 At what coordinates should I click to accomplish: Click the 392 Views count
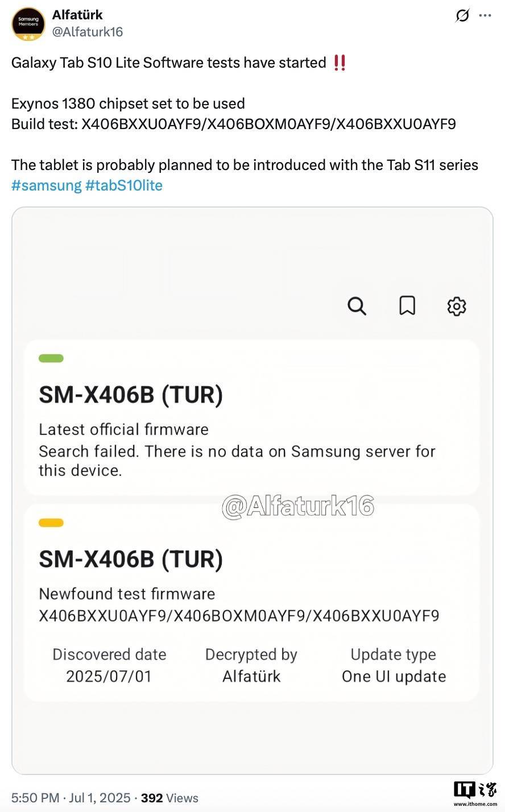coord(169,798)
